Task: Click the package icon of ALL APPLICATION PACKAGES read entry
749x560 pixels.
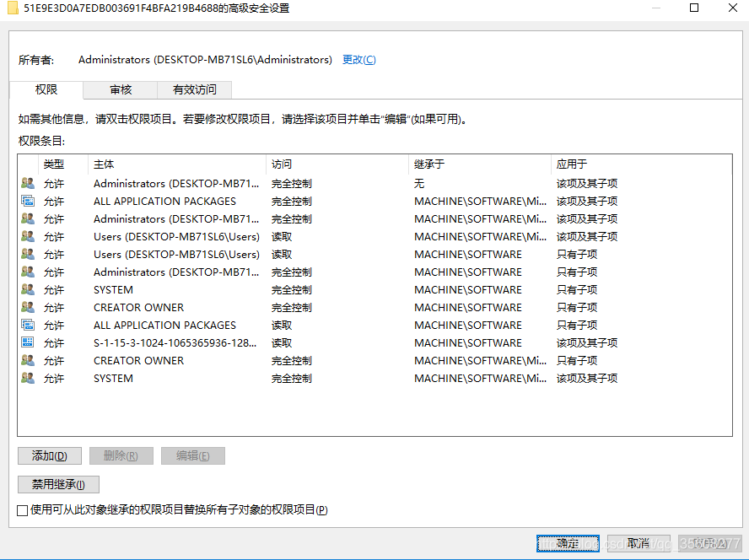Action: click(28, 325)
